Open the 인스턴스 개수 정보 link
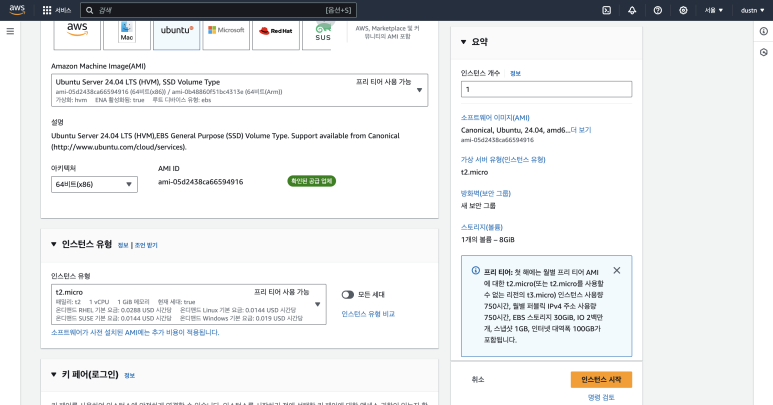 click(515, 73)
